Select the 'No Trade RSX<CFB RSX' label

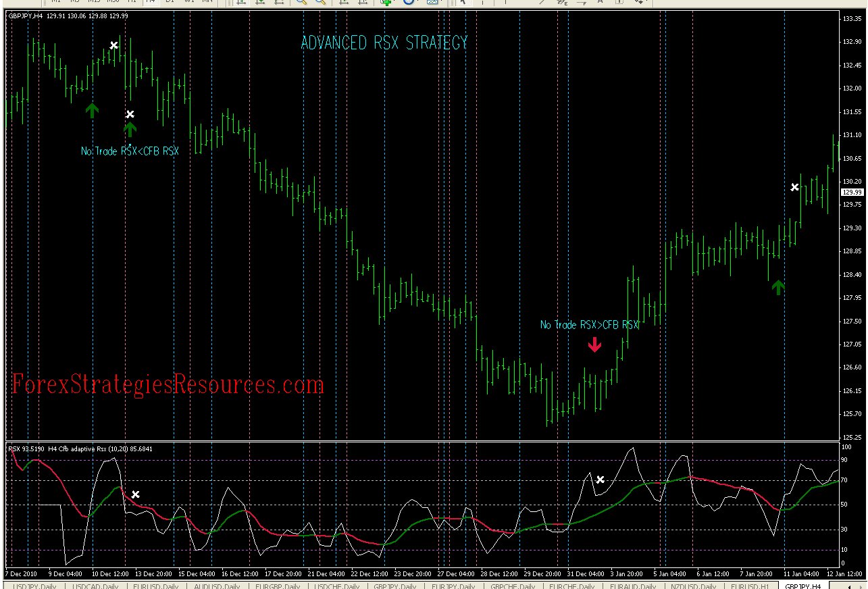click(x=130, y=151)
